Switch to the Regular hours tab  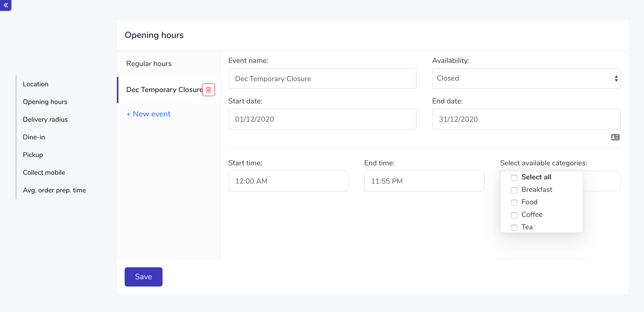(x=169, y=64)
